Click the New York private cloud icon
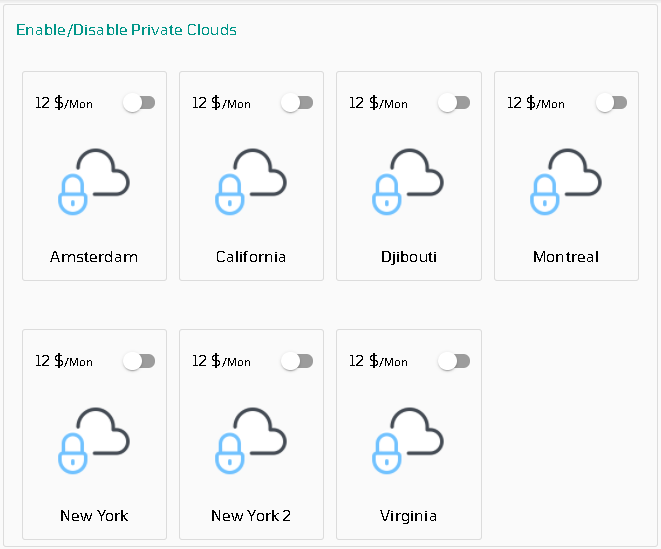Image resolution: width=661 pixels, height=549 pixels. [x=94, y=441]
